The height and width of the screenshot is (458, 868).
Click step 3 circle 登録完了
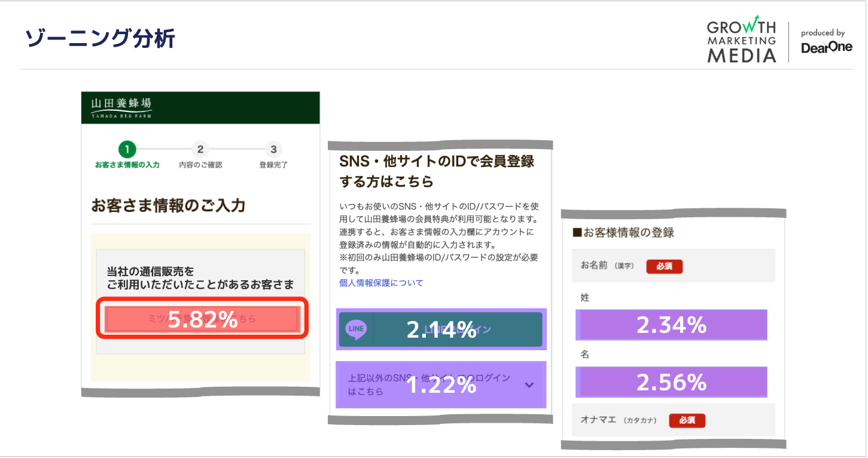[273, 150]
